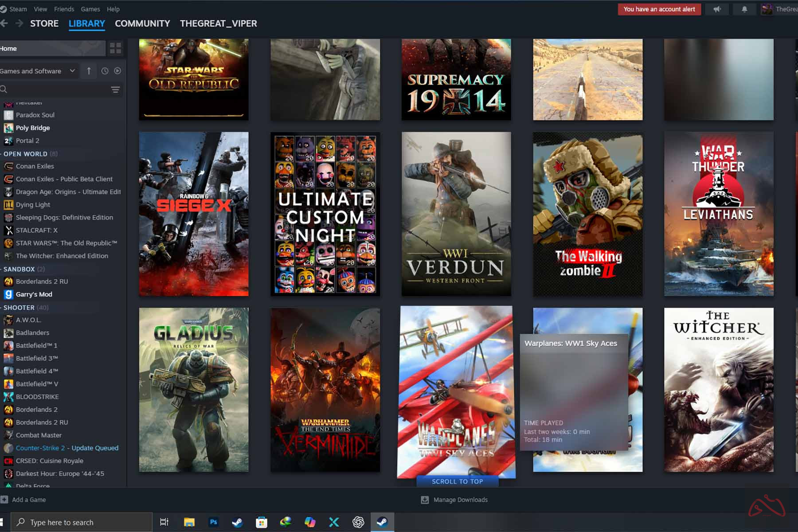Collapse the OPEN WORLD category

pyautogui.click(x=25, y=154)
